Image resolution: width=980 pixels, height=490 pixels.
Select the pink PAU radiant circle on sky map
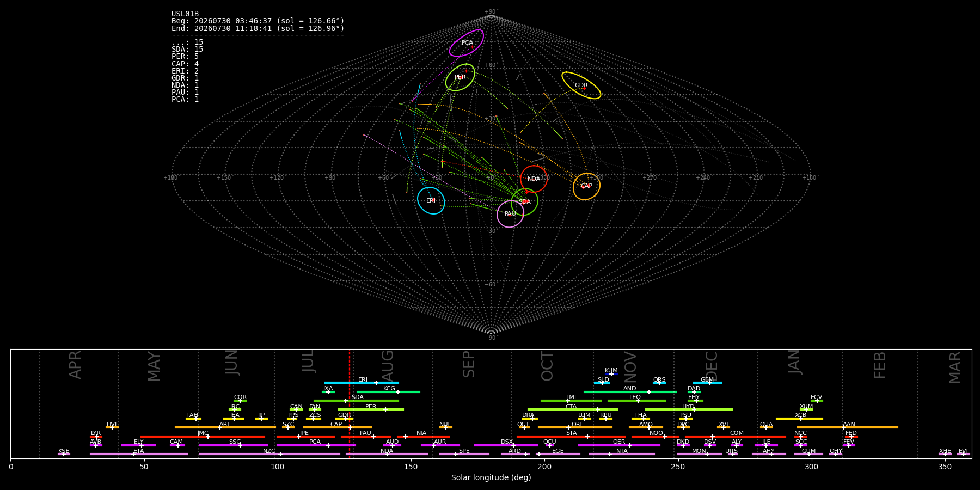[510, 214]
